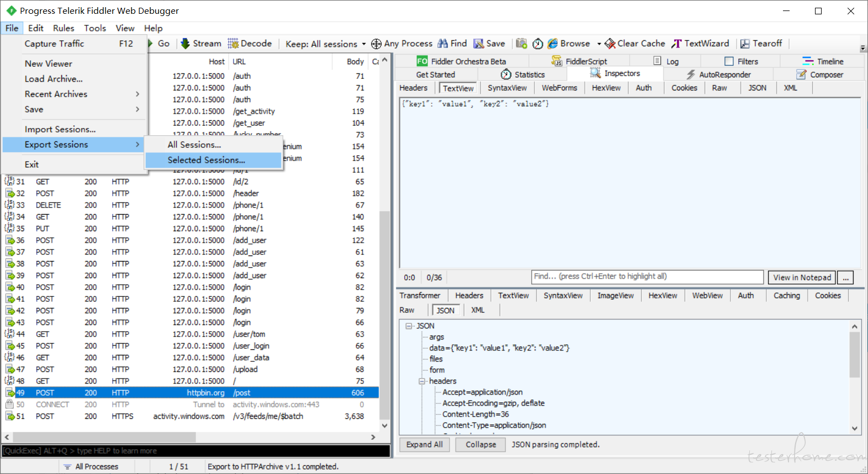Click the Tearoff toolbar icon
The image size is (868, 474).
click(745, 44)
